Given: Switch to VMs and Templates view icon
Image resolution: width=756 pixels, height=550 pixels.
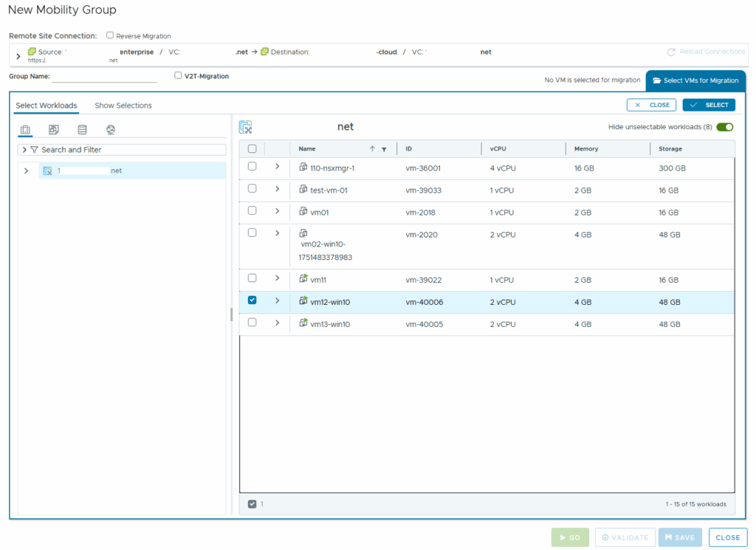Looking at the screenshot, I should pos(54,130).
